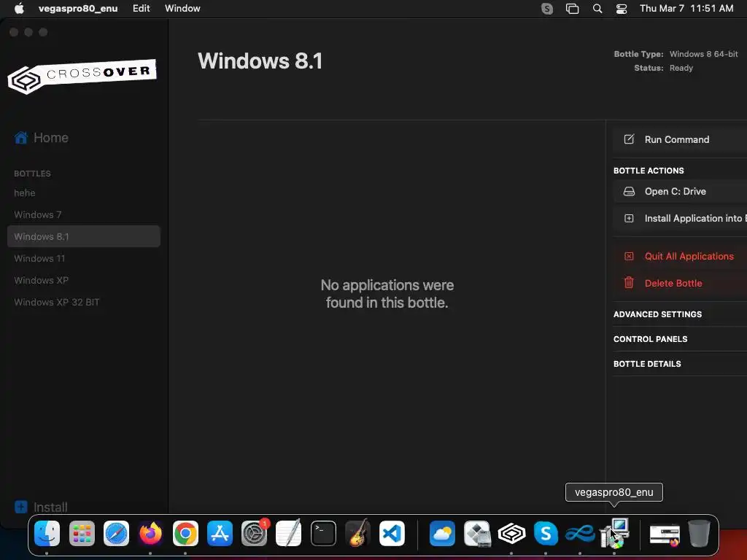This screenshot has height=560, width=747.
Task: Select the Windows 8.1 bottle
Action: [84, 236]
